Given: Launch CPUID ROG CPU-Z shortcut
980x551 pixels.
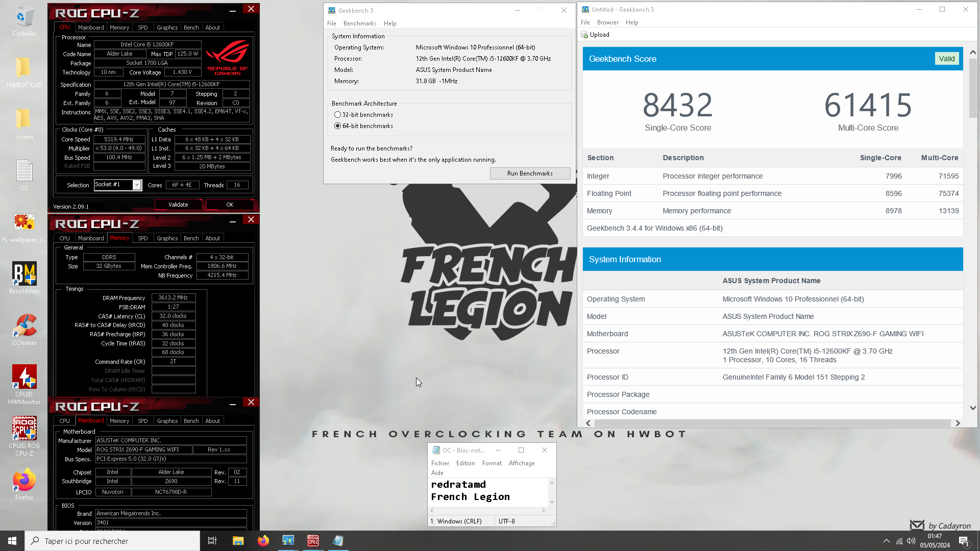Looking at the screenshot, I should pos(24,437).
